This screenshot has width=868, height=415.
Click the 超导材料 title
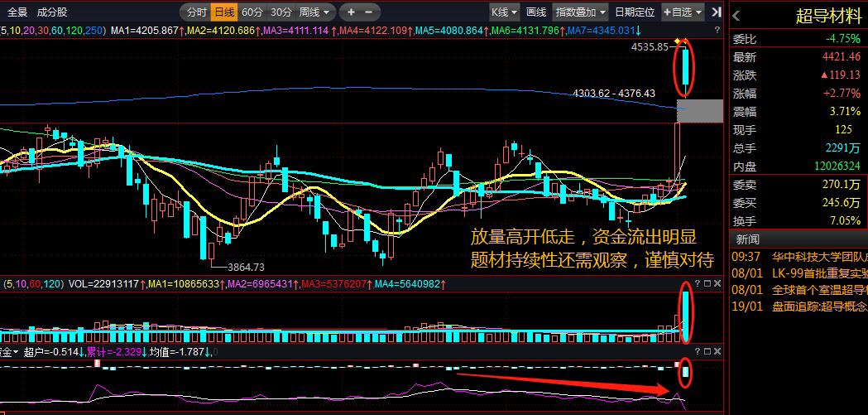tap(827, 16)
